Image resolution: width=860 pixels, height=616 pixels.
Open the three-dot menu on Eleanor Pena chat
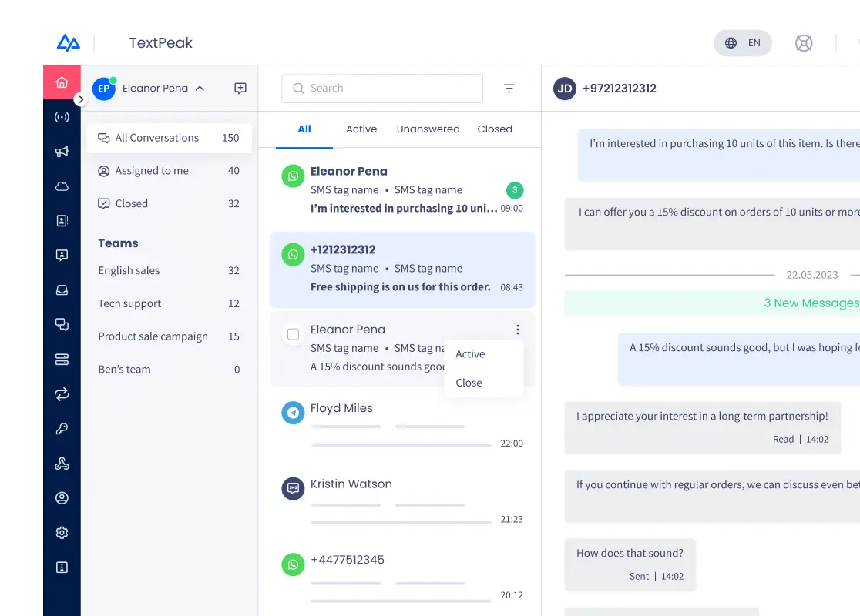517,329
